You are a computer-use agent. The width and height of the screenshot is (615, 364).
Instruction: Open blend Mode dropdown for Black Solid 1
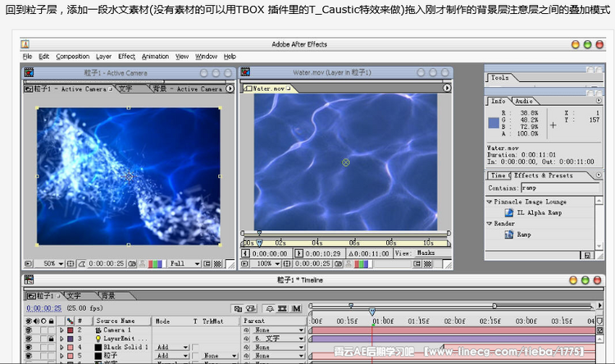pyautogui.click(x=172, y=347)
